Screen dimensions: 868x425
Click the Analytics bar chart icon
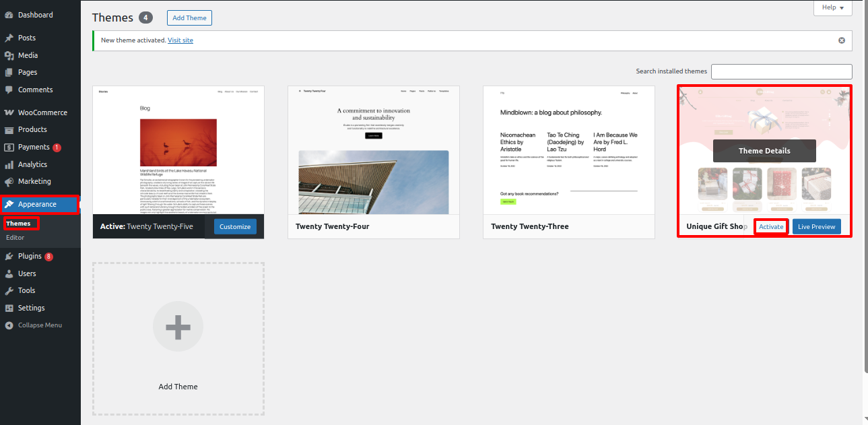pyautogui.click(x=9, y=164)
